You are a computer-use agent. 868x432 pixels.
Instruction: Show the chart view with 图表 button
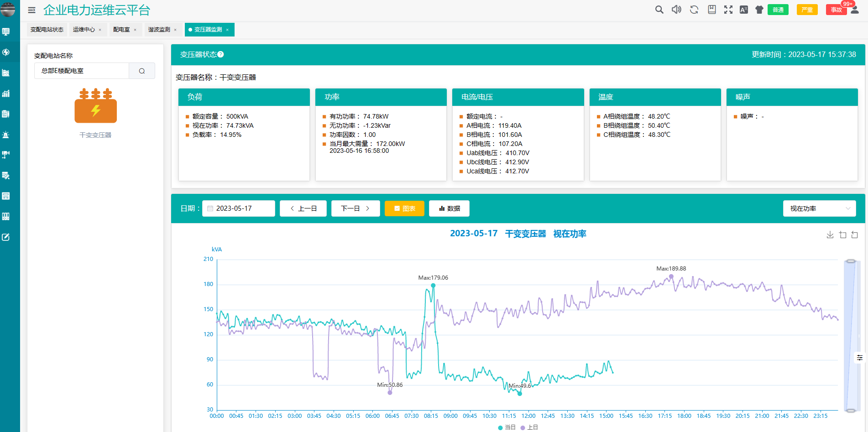click(404, 208)
